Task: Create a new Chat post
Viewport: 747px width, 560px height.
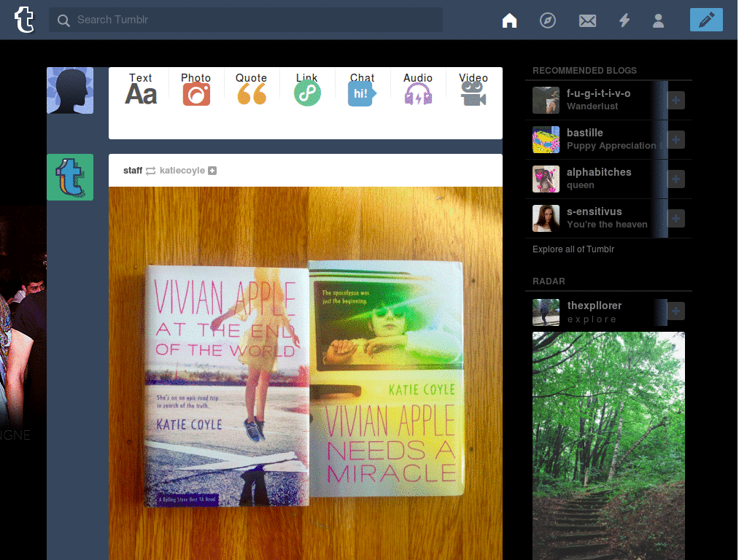Action: pyautogui.click(x=362, y=89)
